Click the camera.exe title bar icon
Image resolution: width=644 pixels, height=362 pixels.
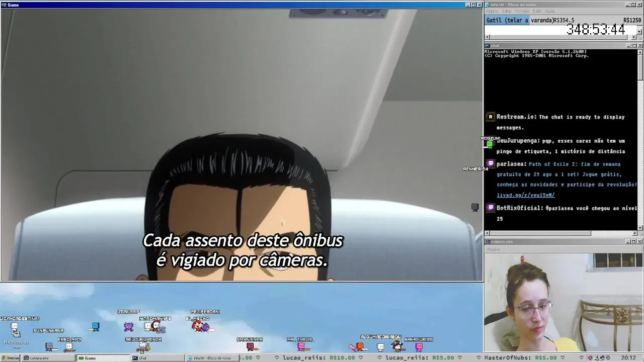pyautogui.click(x=487, y=242)
